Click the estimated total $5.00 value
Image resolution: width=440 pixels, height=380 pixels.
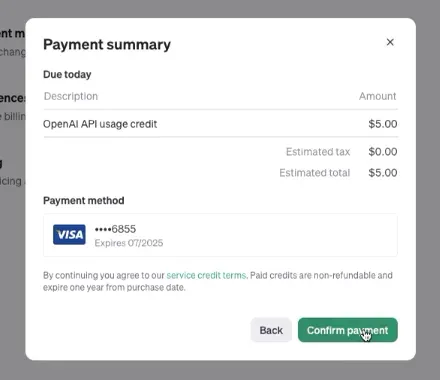pos(383,173)
